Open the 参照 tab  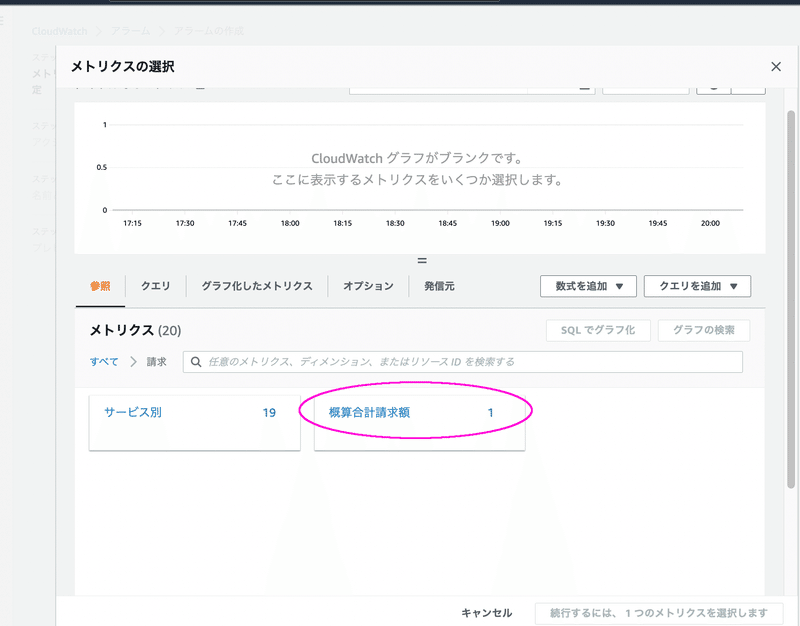(x=100, y=286)
